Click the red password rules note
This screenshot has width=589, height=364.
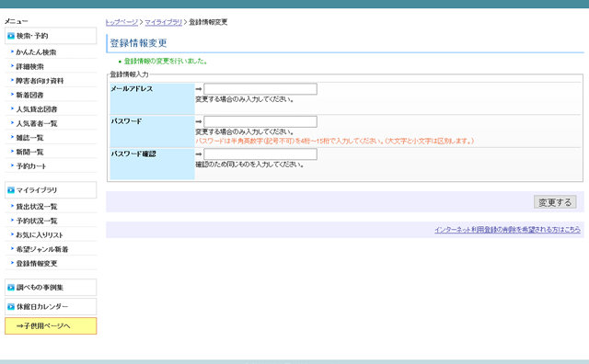(335, 142)
